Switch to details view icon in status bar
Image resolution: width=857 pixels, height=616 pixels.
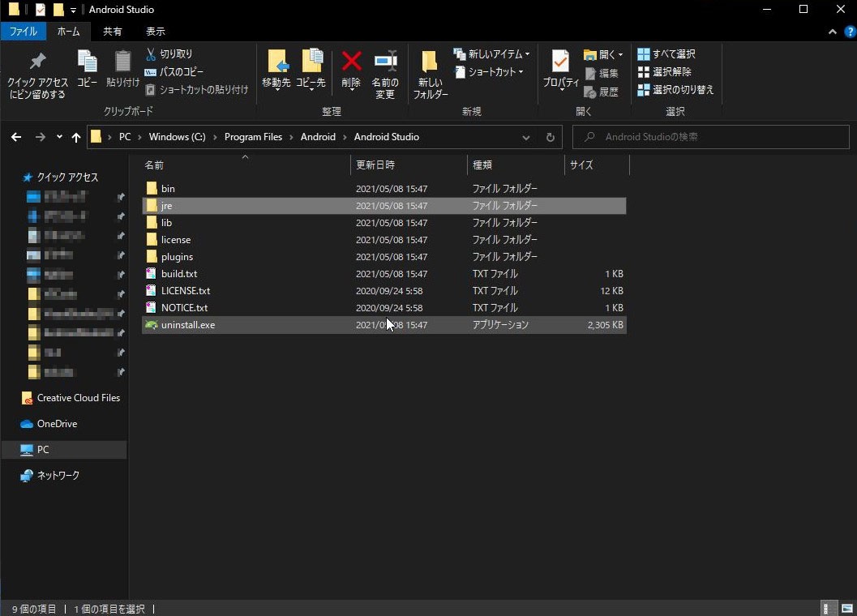[828, 609]
